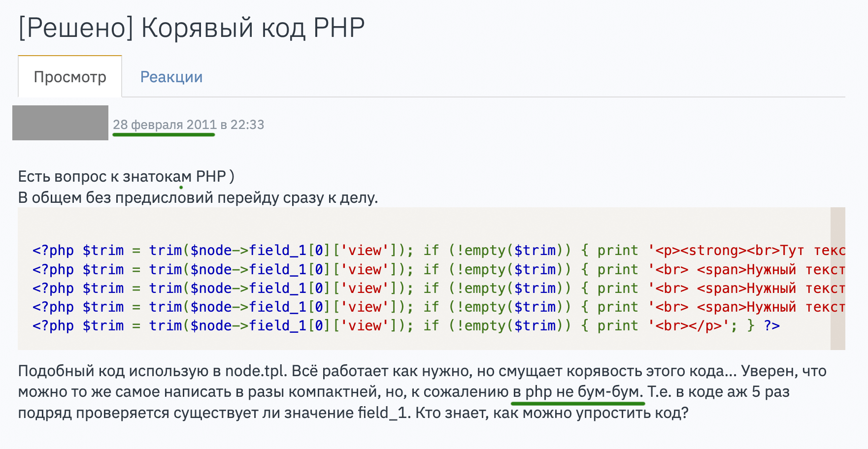Click the text 'Есть вопрос к знатокам PHP )'

(x=126, y=176)
